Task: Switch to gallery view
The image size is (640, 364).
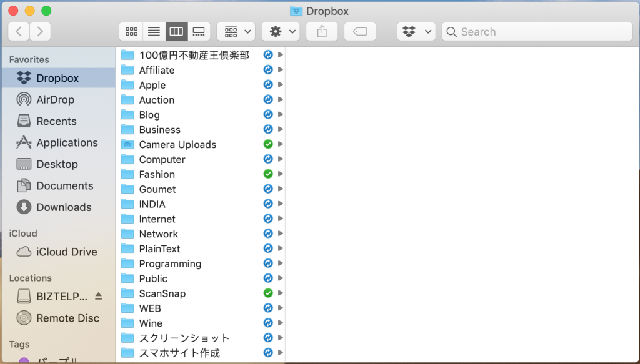Action: click(199, 31)
